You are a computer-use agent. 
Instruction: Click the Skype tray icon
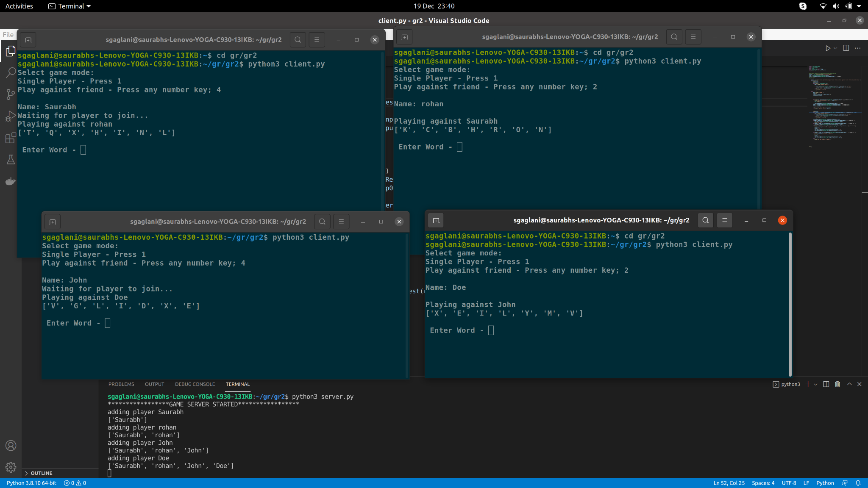[x=803, y=6]
